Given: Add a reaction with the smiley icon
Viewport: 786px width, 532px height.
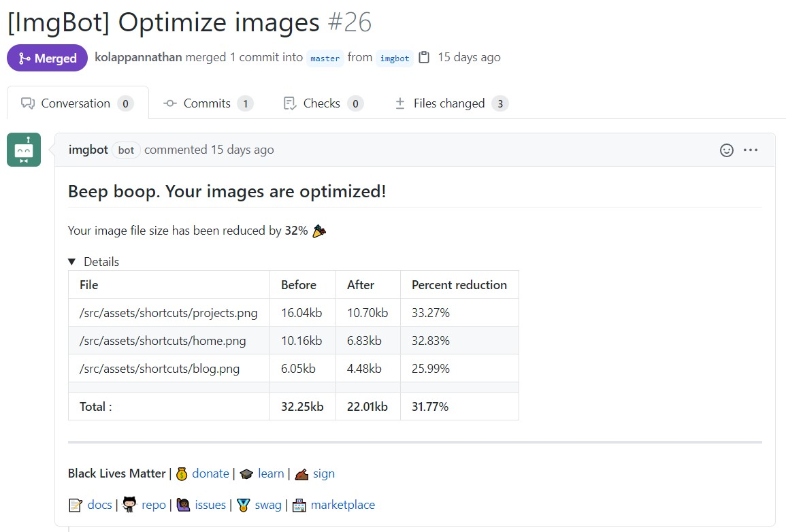Looking at the screenshot, I should point(726,150).
